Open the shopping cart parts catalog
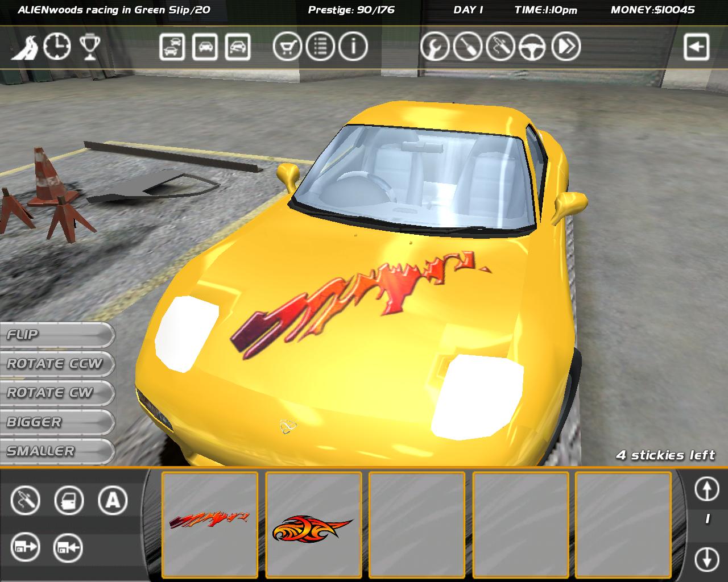 coord(288,47)
